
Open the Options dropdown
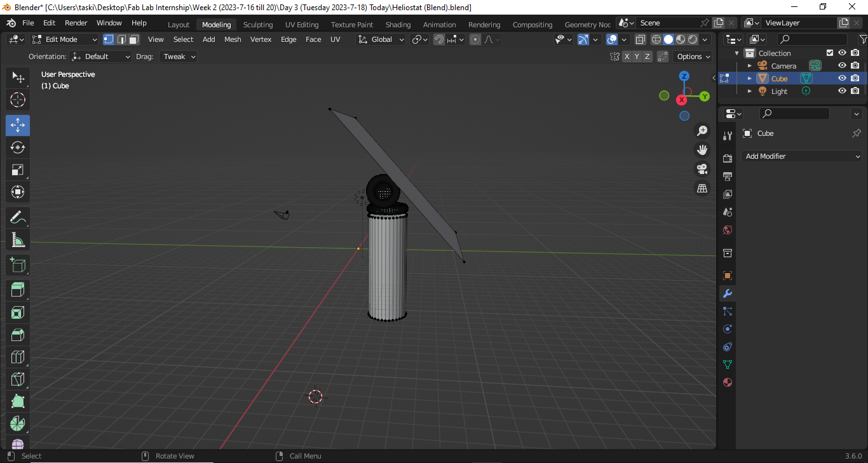[x=693, y=57]
